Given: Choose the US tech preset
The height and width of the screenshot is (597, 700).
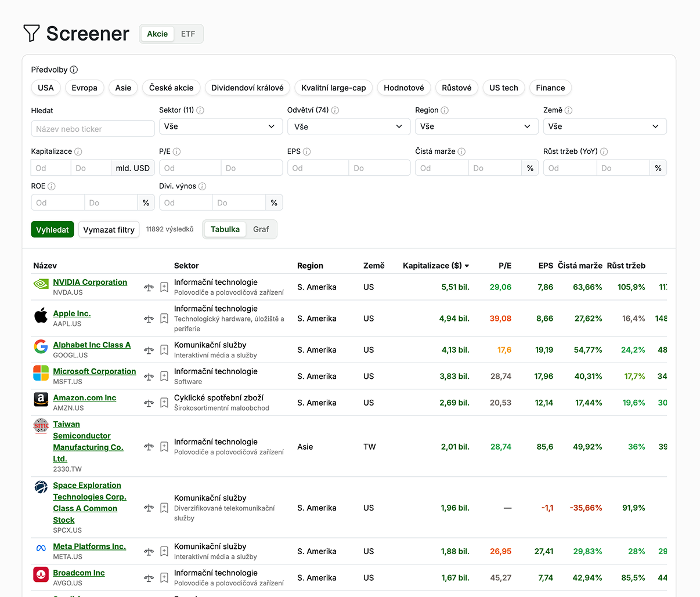Looking at the screenshot, I should (504, 88).
